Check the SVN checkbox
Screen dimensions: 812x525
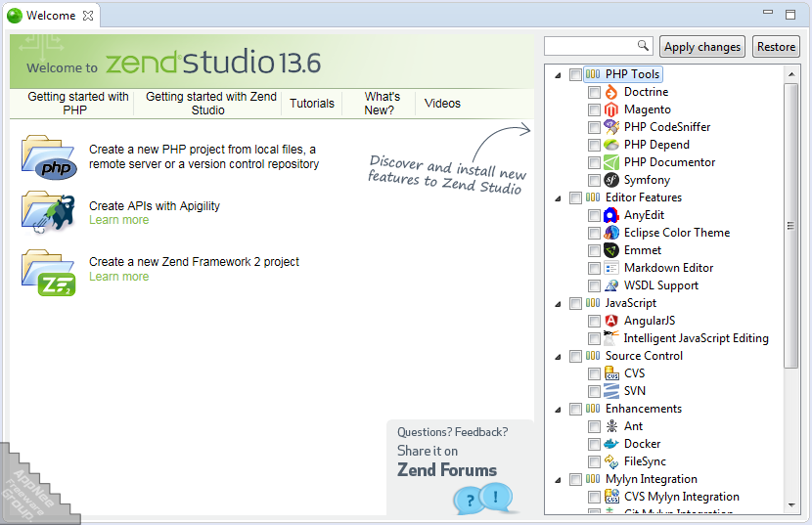pyautogui.click(x=594, y=392)
